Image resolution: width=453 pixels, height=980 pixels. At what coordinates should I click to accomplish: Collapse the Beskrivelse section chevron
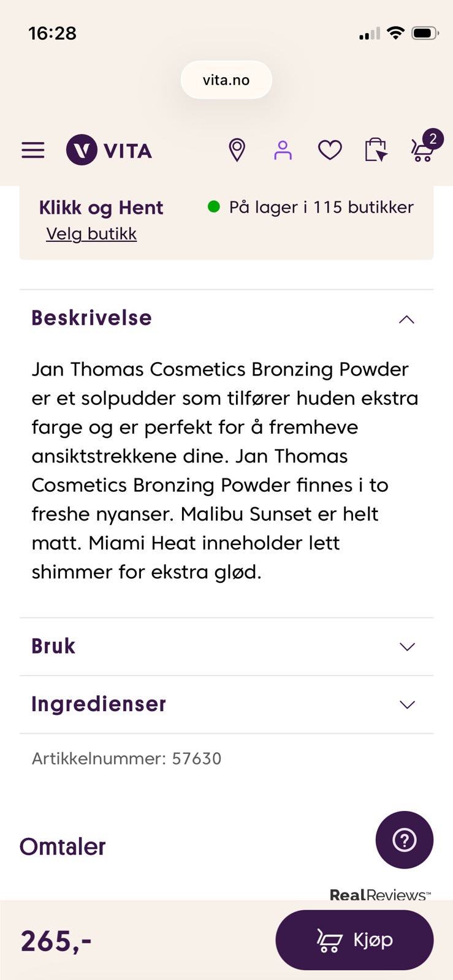pyautogui.click(x=406, y=319)
